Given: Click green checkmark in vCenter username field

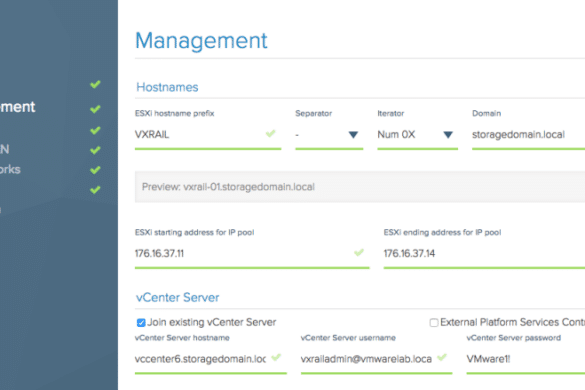Looking at the screenshot, I should click(442, 358).
